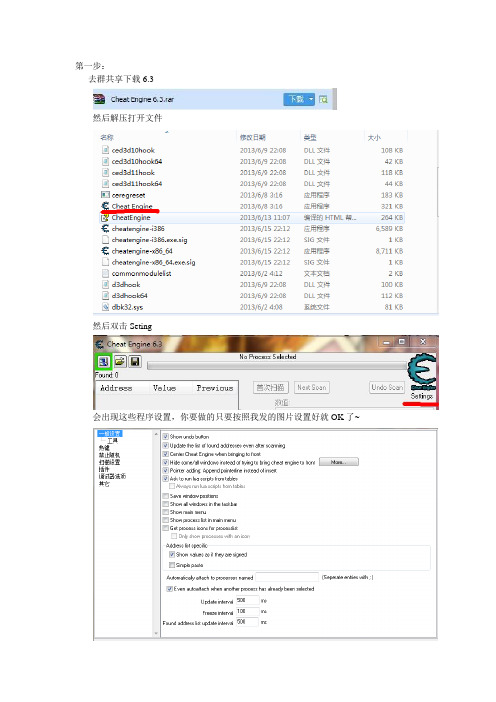This screenshot has height=702, width=496.
Task: Click the 首次扫描 first scan button
Action: point(270,387)
